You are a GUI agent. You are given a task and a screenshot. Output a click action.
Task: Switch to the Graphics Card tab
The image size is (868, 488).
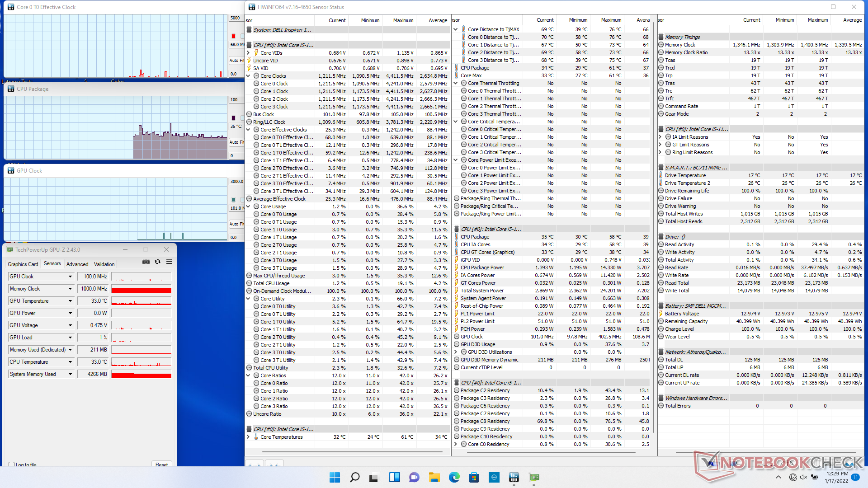click(23, 264)
